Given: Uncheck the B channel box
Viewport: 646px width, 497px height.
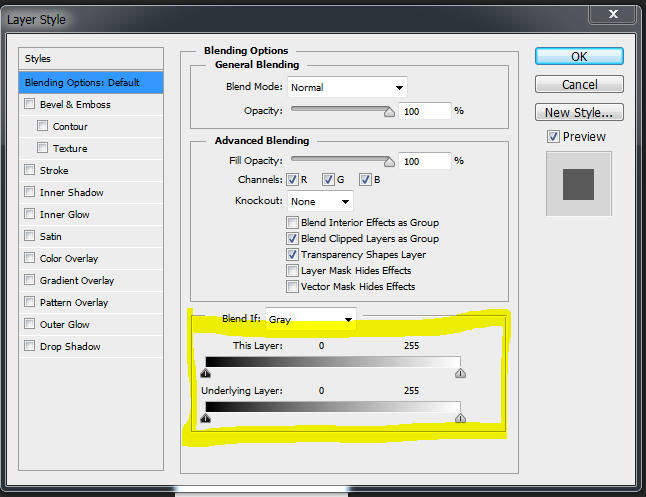Looking at the screenshot, I should (x=365, y=180).
